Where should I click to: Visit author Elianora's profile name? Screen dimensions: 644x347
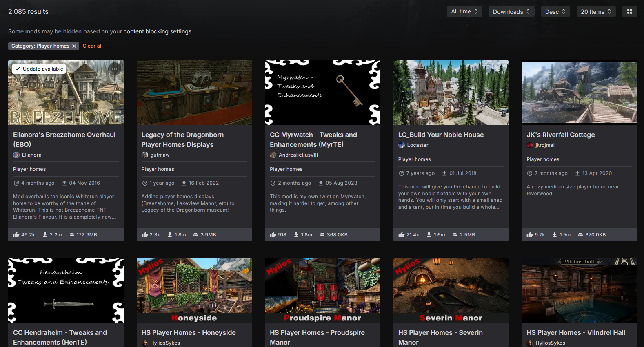pos(31,155)
